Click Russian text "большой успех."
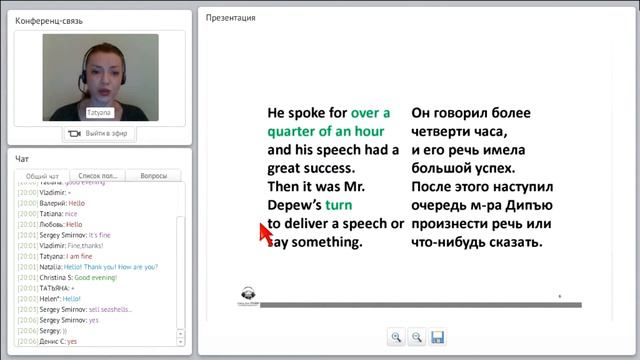Screen dimensions: 640x360 (x=463, y=168)
